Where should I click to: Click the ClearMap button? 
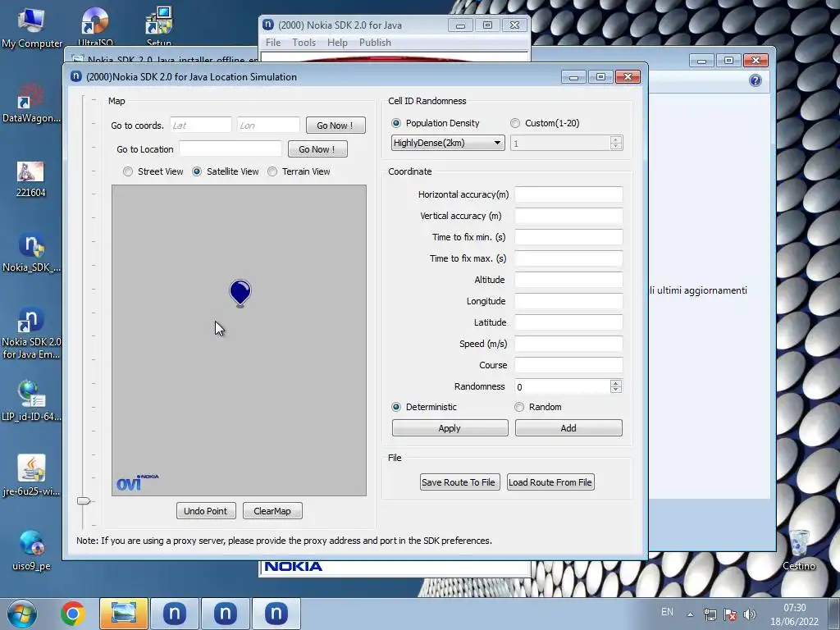(272, 511)
